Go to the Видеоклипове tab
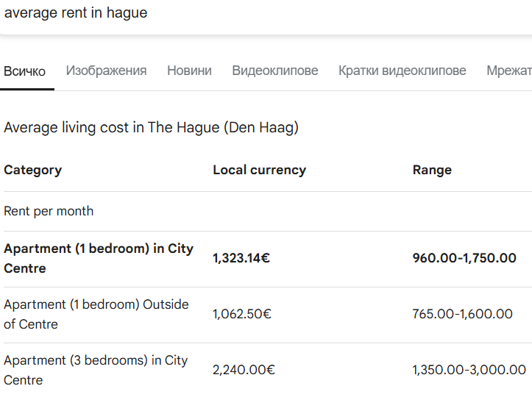The height and width of the screenshot is (397, 532). [x=275, y=71]
